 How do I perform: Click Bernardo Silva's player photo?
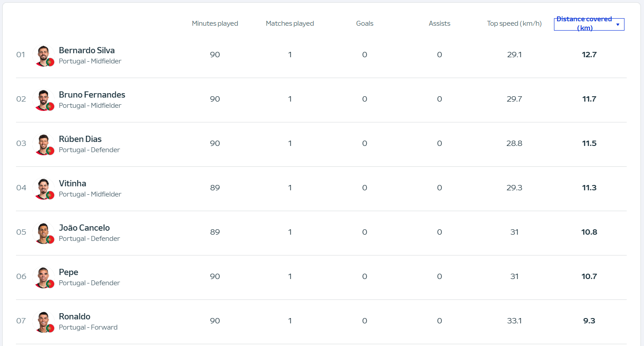[x=43, y=55]
